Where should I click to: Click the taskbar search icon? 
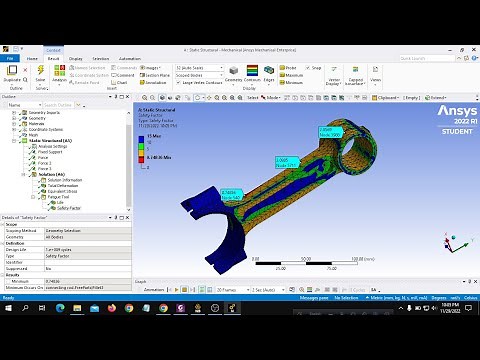pyautogui.click(x=25, y=308)
